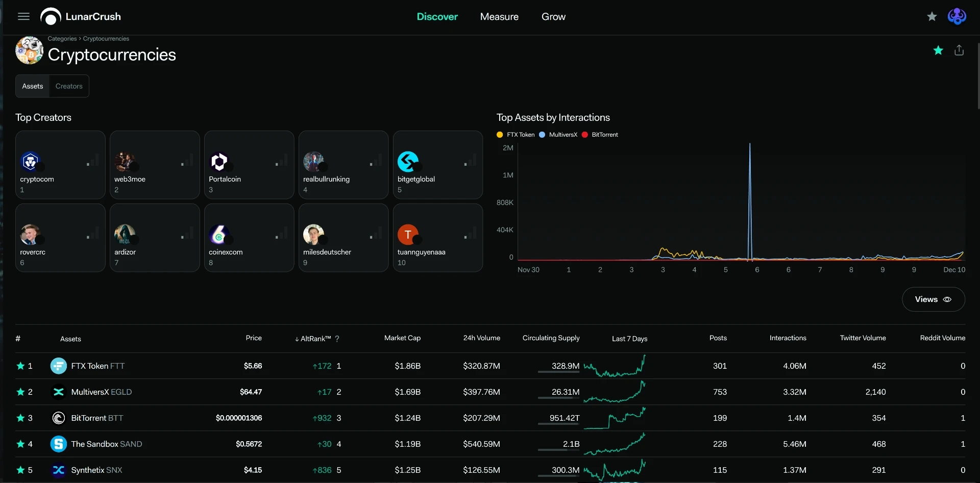This screenshot has height=483, width=980.
Task: Unfavorite Synthetix SNX with row star
Action: pyautogui.click(x=20, y=470)
